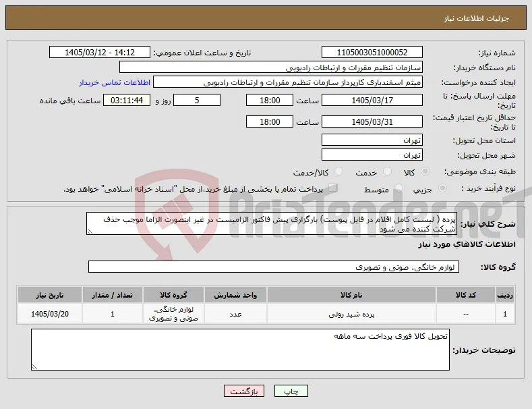Click the remaining days field showing 5
This screenshot has height=409, width=532.
point(197,100)
